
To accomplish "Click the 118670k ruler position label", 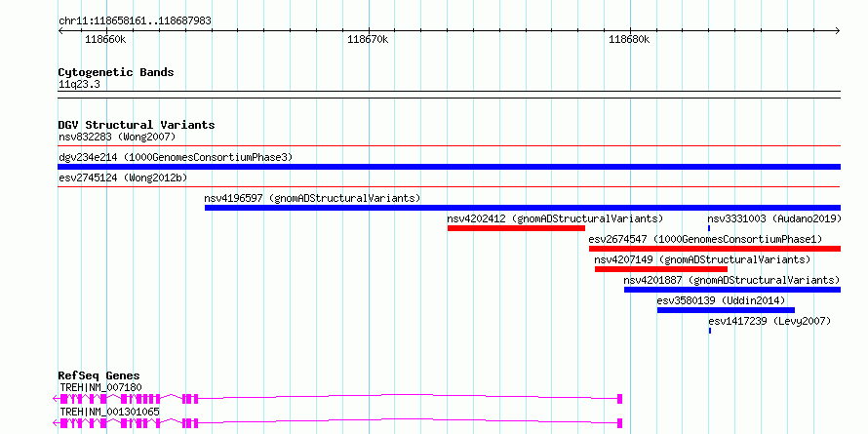I will tap(368, 39).
